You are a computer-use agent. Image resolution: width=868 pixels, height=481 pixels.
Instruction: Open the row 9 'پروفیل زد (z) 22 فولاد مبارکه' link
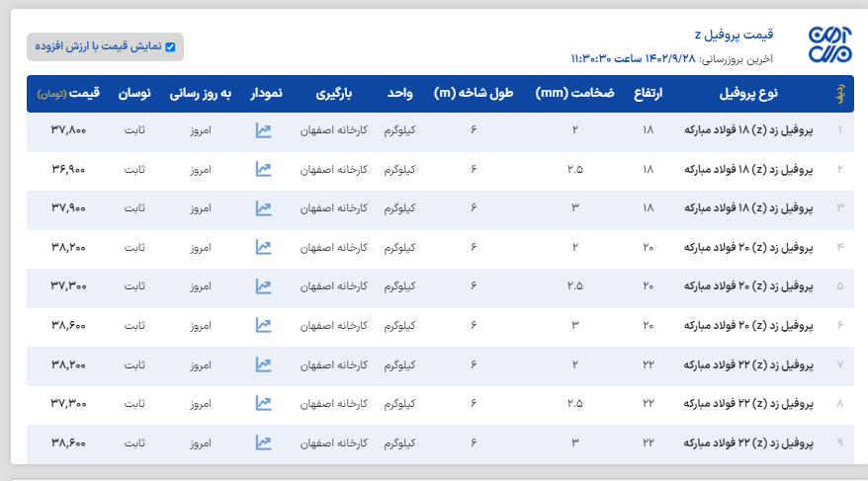click(x=753, y=442)
